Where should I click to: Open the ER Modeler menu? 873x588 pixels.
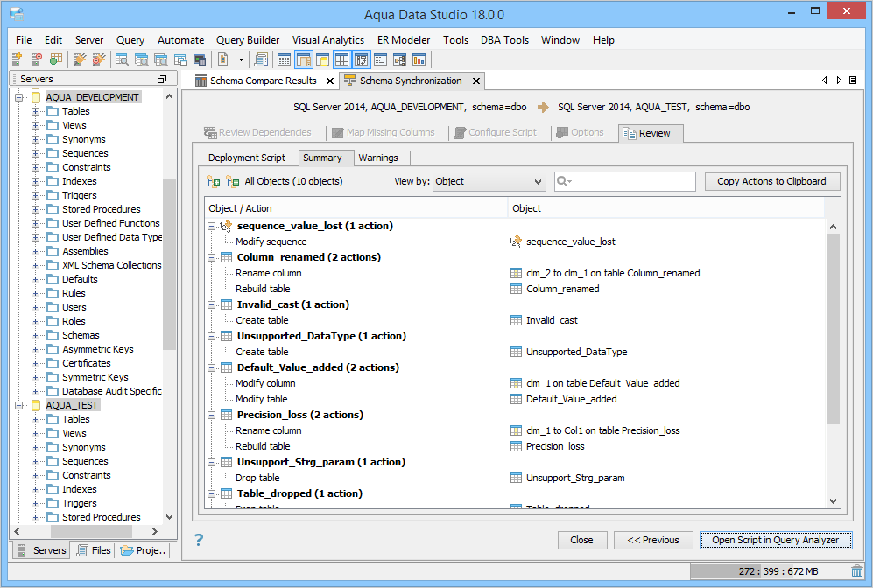click(404, 40)
